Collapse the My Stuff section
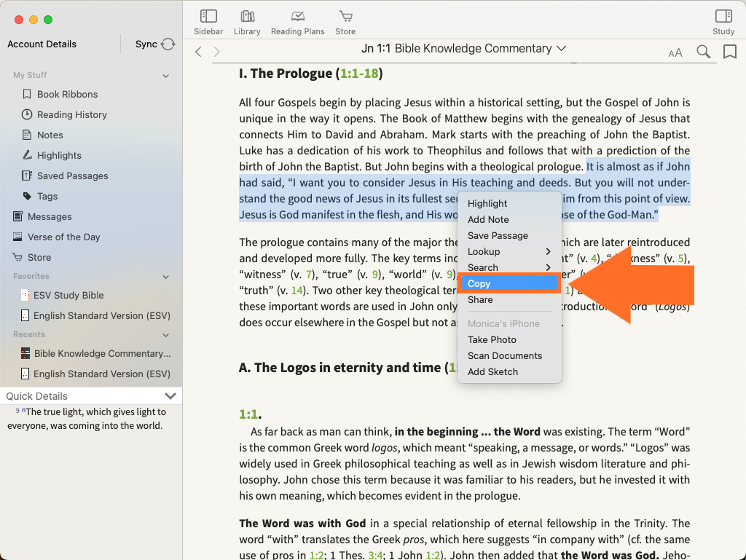The width and height of the screenshot is (746, 560). [166, 76]
